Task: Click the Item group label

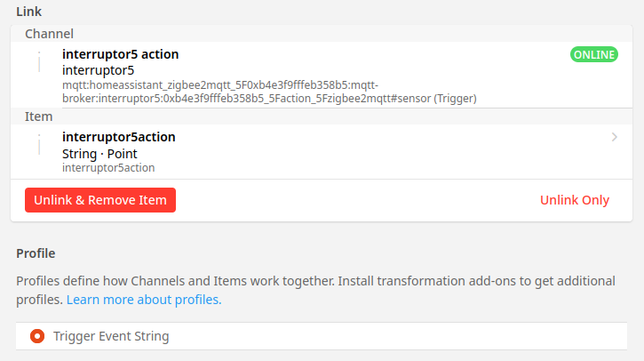Action: coord(38,116)
